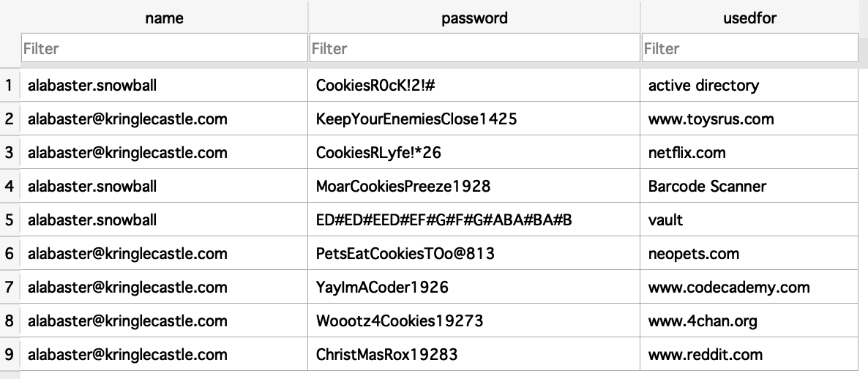Sort by the usedfor column header
868x379 pixels.
[x=749, y=18]
